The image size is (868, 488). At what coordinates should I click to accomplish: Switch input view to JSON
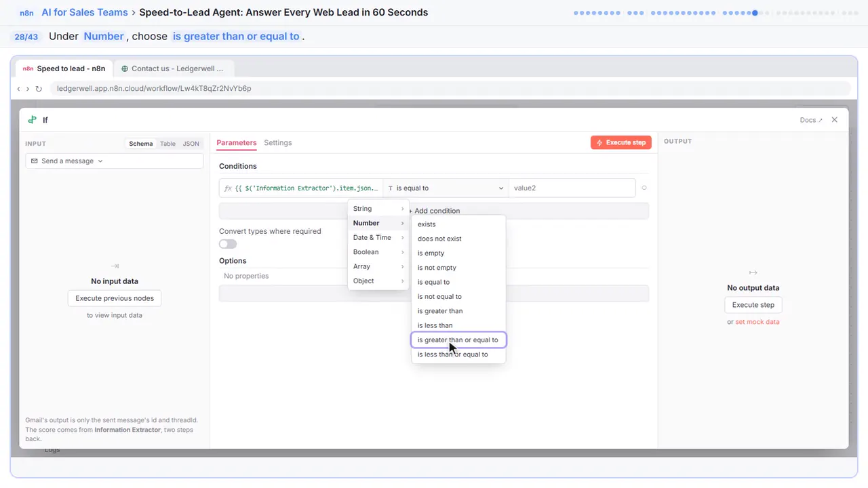pos(191,144)
